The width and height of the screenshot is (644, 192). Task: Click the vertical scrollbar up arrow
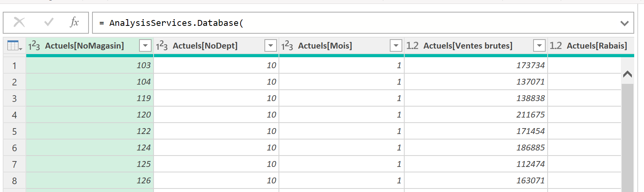click(x=628, y=74)
